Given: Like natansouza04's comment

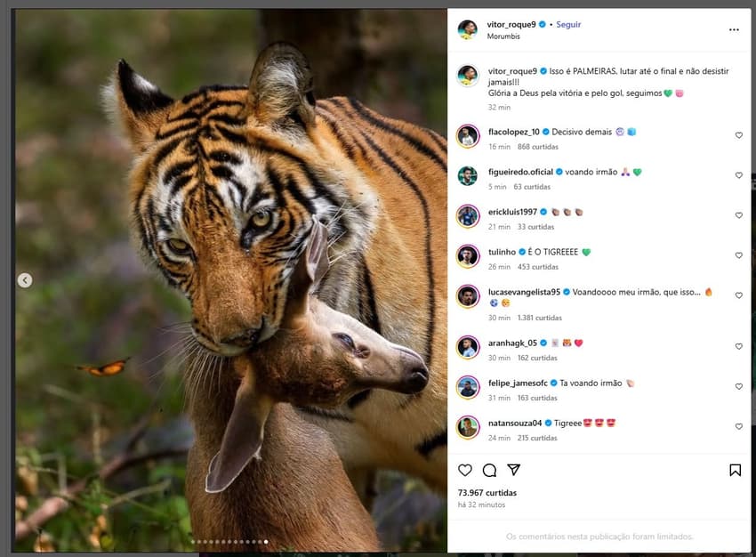Looking at the screenshot, I should (738, 427).
